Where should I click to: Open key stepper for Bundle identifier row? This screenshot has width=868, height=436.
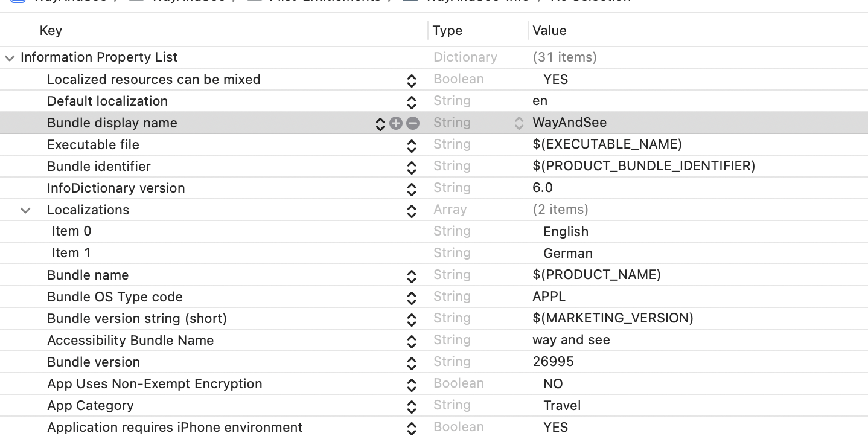pyautogui.click(x=412, y=167)
